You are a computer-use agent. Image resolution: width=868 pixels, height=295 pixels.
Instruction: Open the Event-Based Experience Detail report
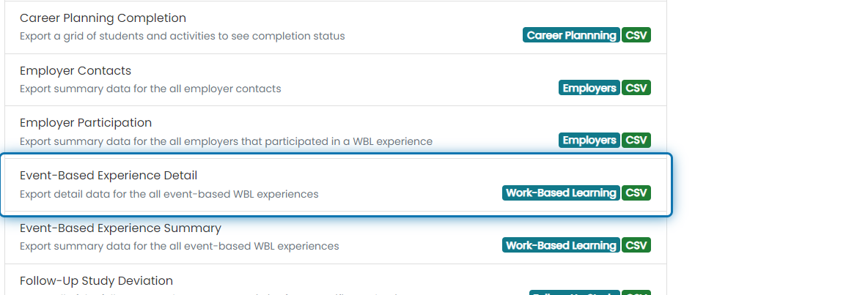click(x=336, y=184)
